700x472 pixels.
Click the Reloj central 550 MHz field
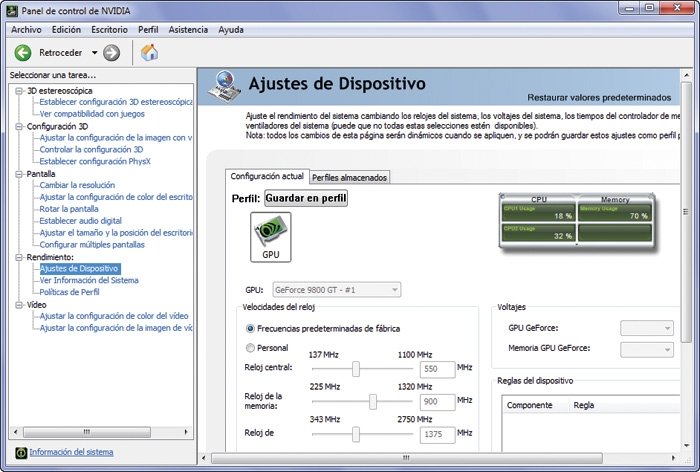[437, 369]
